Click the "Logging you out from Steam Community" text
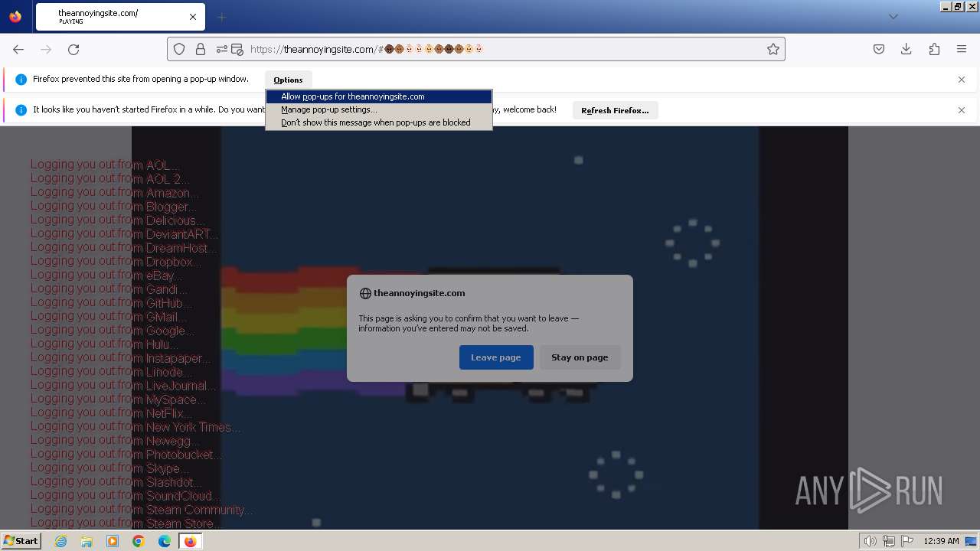 coord(142,510)
